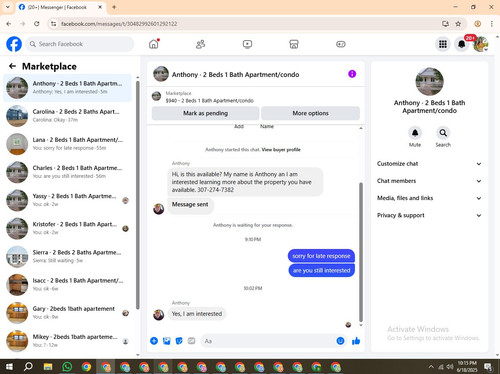The height and width of the screenshot is (374, 500).
Task: Open the Carolina 2 Beds 2 Baths chat
Action: [68, 116]
